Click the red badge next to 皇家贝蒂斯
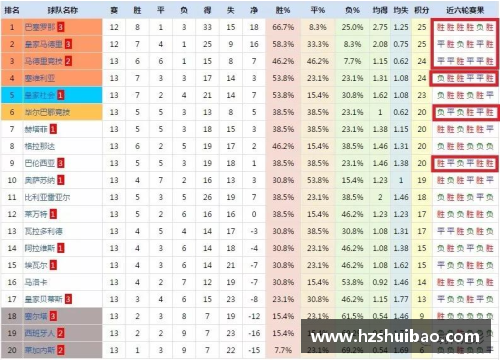The height and width of the screenshot is (362, 500). tap(68, 299)
